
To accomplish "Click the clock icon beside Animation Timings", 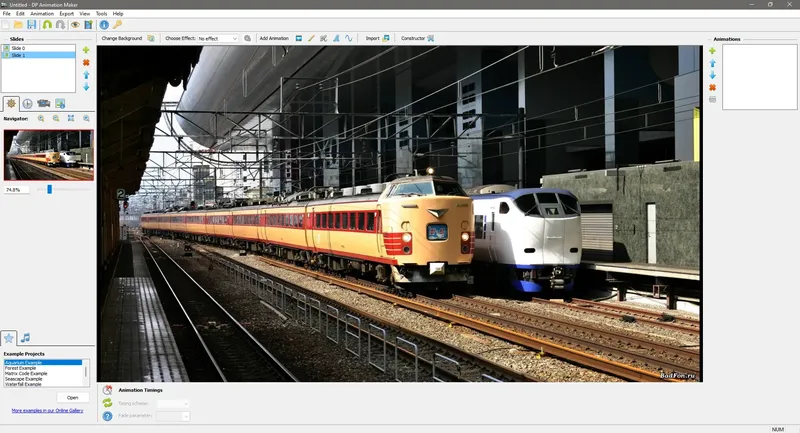I will (107, 390).
